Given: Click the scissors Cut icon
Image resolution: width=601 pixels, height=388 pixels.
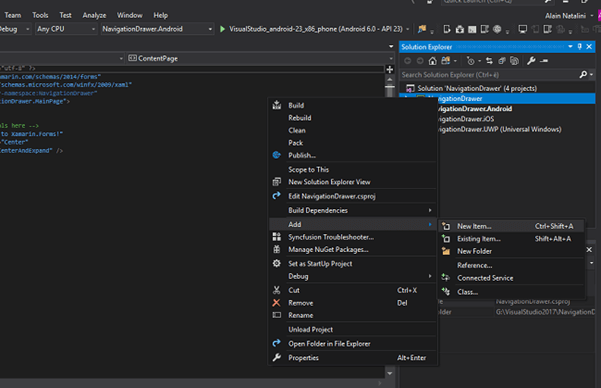Looking at the screenshot, I should [x=276, y=290].
